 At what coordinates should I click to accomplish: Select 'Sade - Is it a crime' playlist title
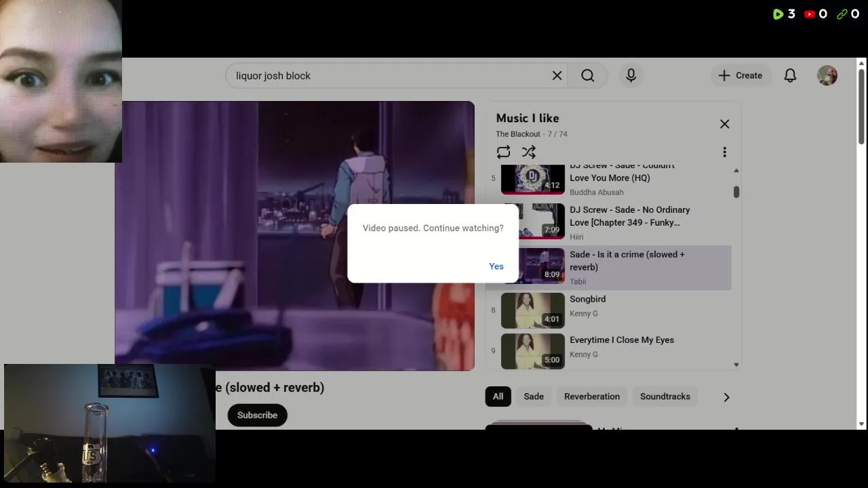[627, 261]
